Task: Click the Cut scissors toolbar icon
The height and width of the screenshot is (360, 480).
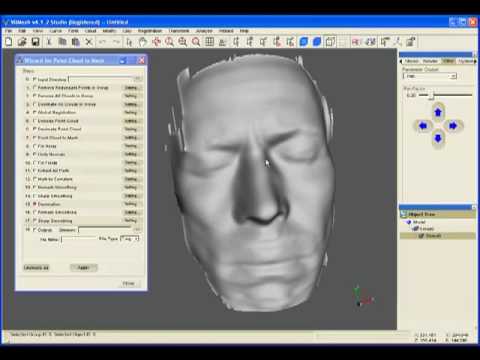Action: point(49,42)
